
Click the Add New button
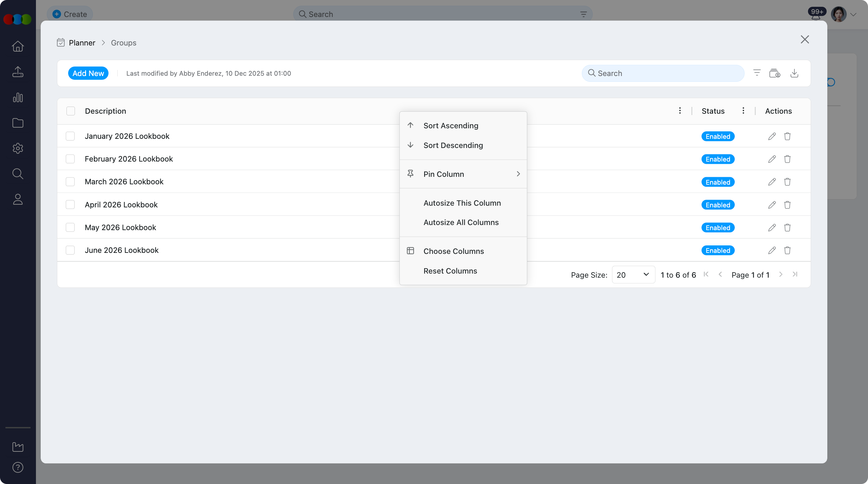88,73
